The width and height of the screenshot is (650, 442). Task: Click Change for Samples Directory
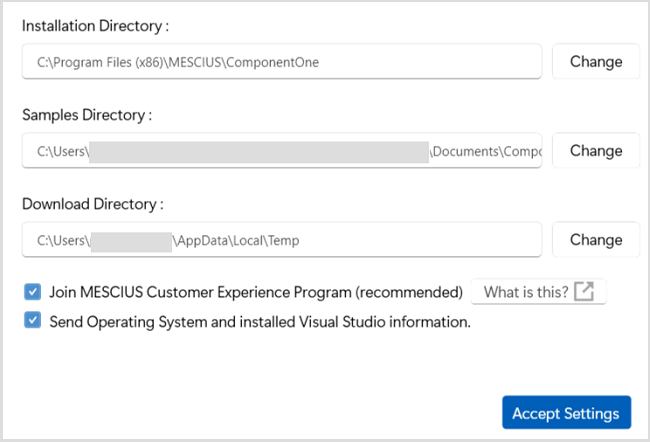[596, 151]
